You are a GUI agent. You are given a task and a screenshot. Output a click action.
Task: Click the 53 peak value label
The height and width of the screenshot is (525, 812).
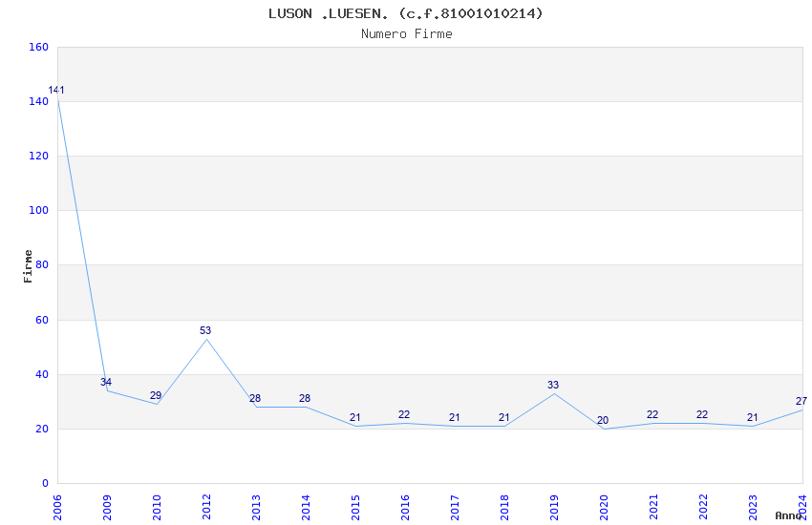click(205, 330)
